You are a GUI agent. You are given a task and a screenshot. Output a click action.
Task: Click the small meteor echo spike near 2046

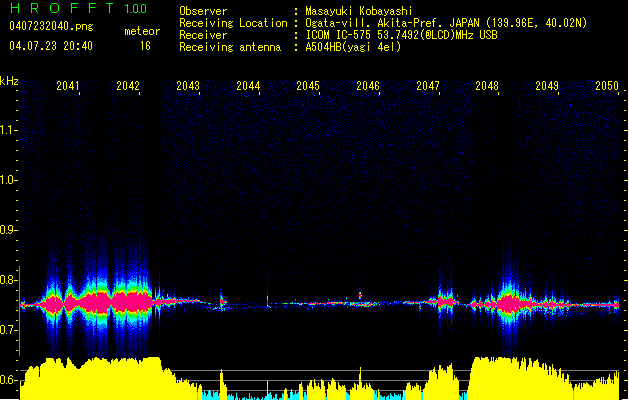point(360,295)
